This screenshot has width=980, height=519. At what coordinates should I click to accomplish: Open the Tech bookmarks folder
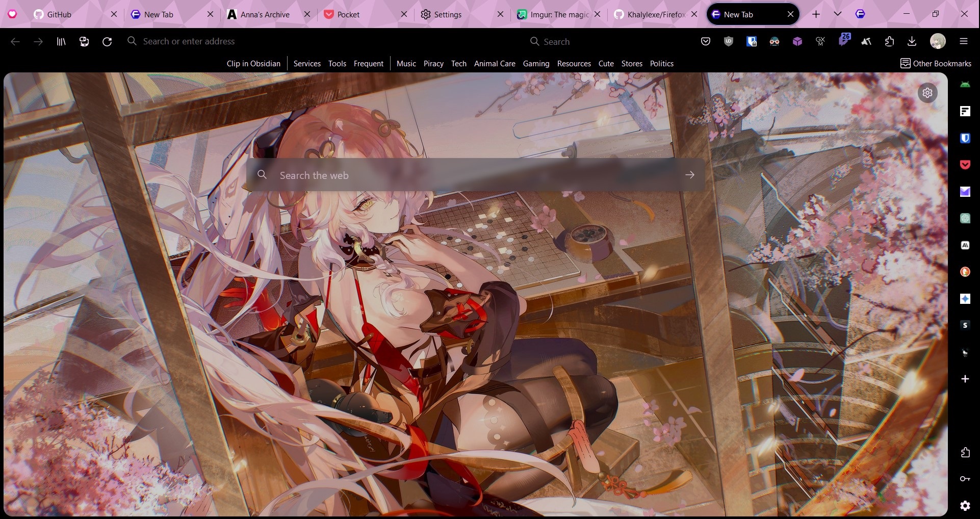click(459, 64)
